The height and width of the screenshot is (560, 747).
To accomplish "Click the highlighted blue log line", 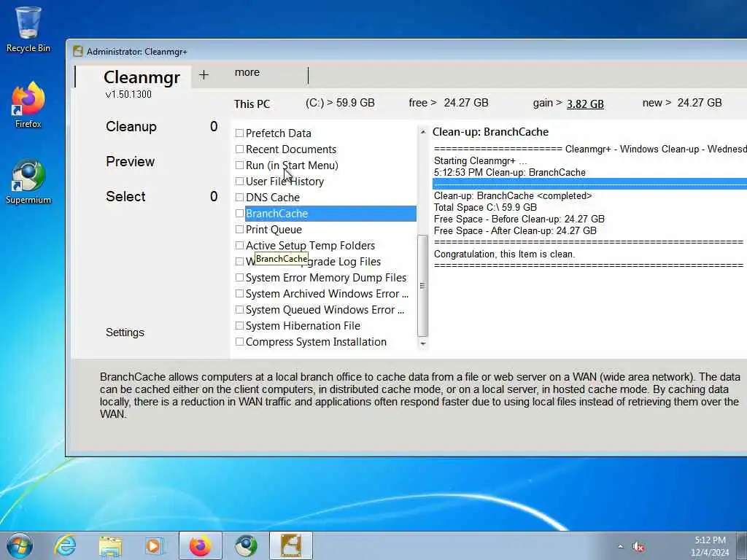I will pos(589,184).
